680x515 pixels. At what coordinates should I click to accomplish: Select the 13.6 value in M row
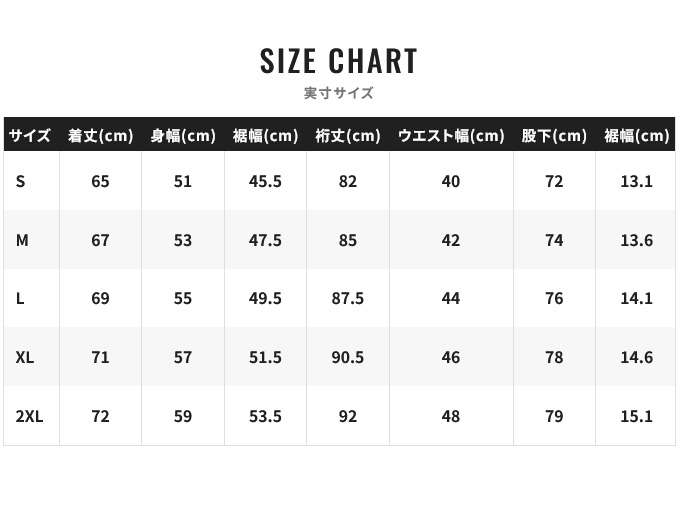[x=636, y=240]
